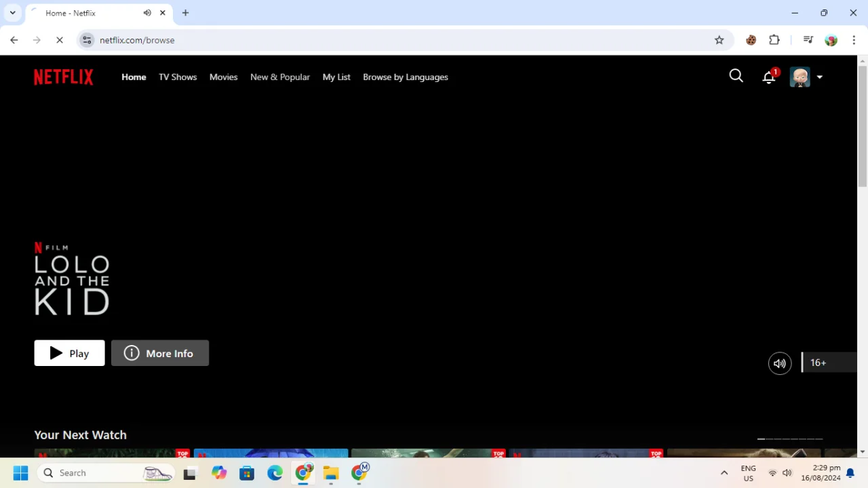Click the scrollbar up arrow
868x488 pixels.
[x=863, y=61]
